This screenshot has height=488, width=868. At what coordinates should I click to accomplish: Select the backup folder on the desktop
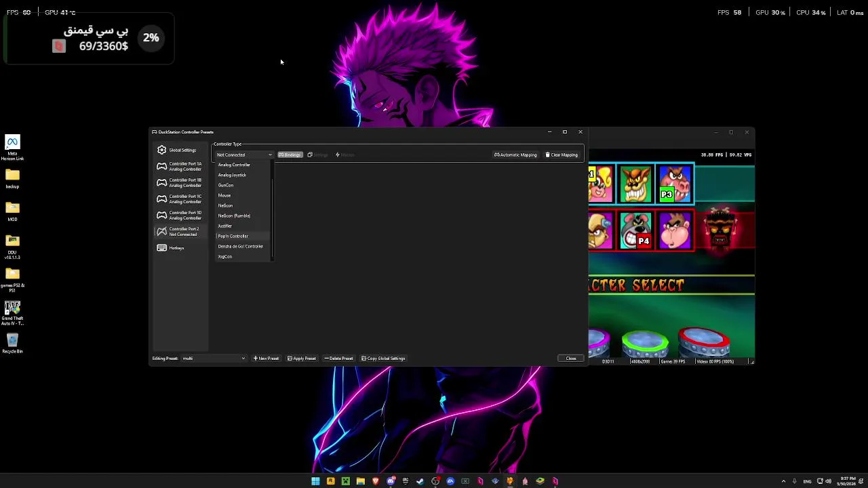pos(12,179)
